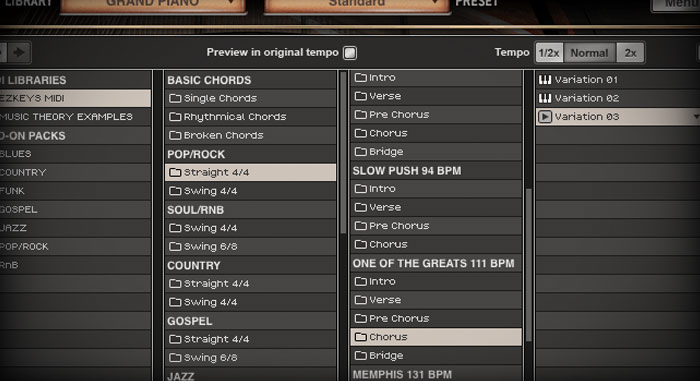The width and height of the screenshot is (700, 381).
Task: Open Country Straight 4/4 folder
Action: click(250, 284)
